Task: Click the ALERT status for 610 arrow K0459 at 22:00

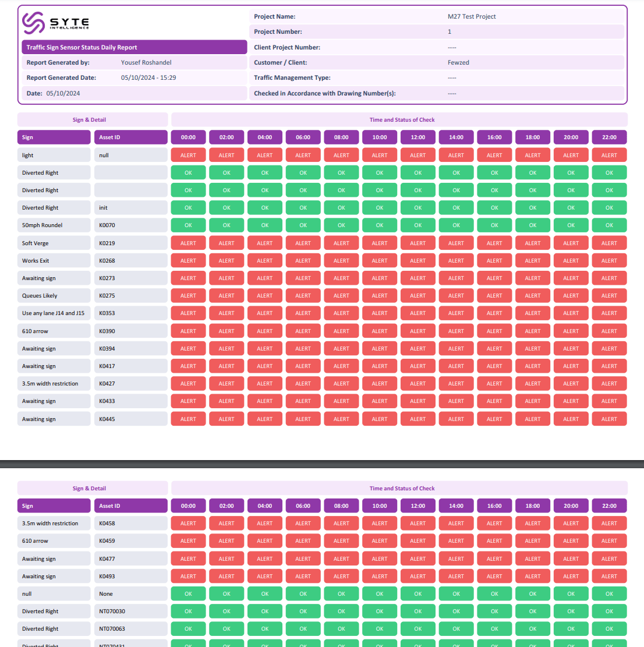Action: [x=609, y=540]
